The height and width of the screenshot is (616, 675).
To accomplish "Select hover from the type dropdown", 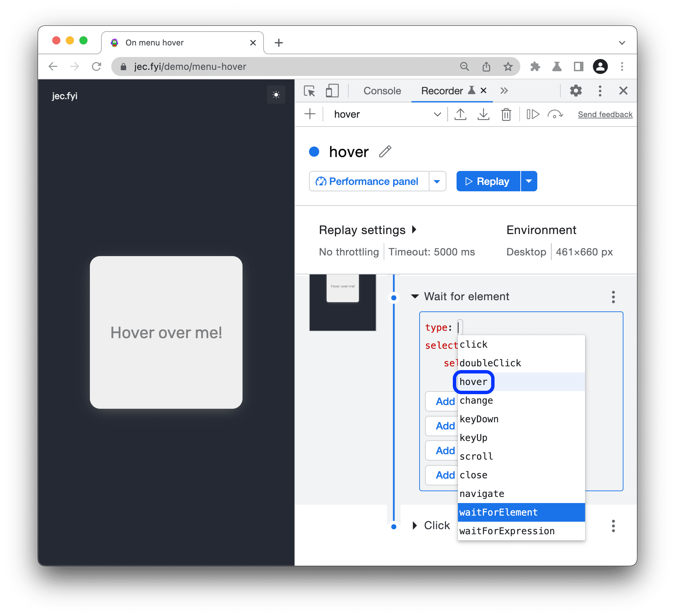I will click(x=474, y=382).
